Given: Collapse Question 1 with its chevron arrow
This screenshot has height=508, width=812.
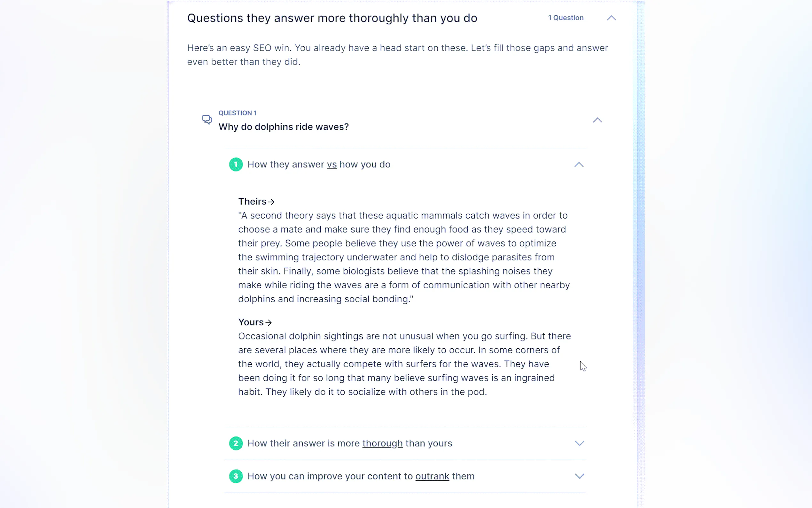Looking at the screenshot, I should (x=597, y=120).
